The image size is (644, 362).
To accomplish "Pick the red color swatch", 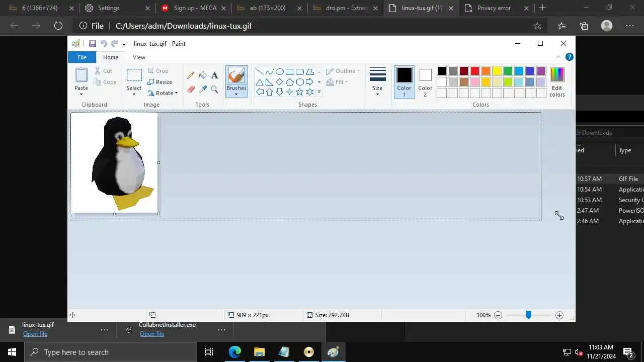I will point(475,71).
